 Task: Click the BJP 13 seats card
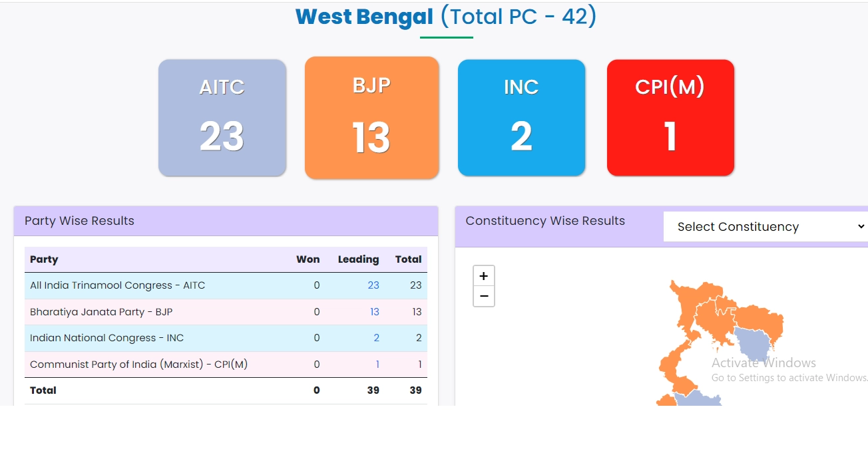click(x=371, y=118)
